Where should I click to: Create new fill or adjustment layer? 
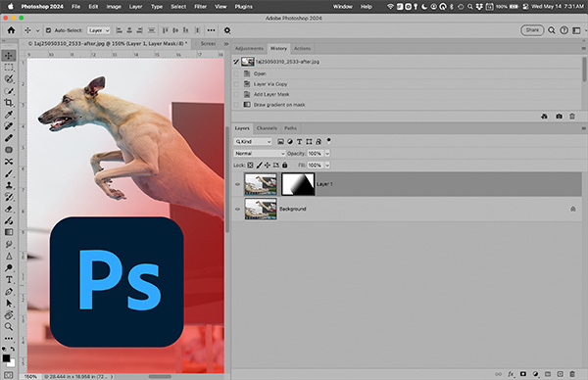coord(535,374)
